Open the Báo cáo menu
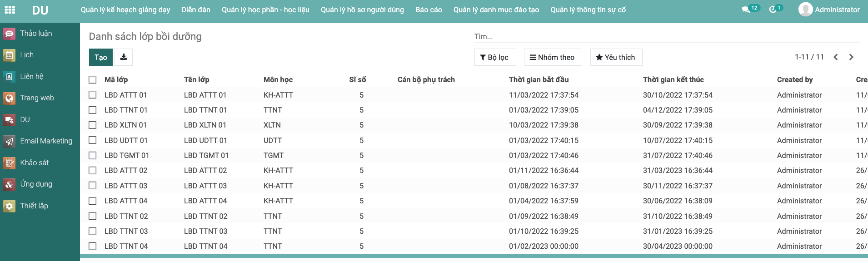The height and width of the screenshot is (261, 868). click(x=429, y=10)
